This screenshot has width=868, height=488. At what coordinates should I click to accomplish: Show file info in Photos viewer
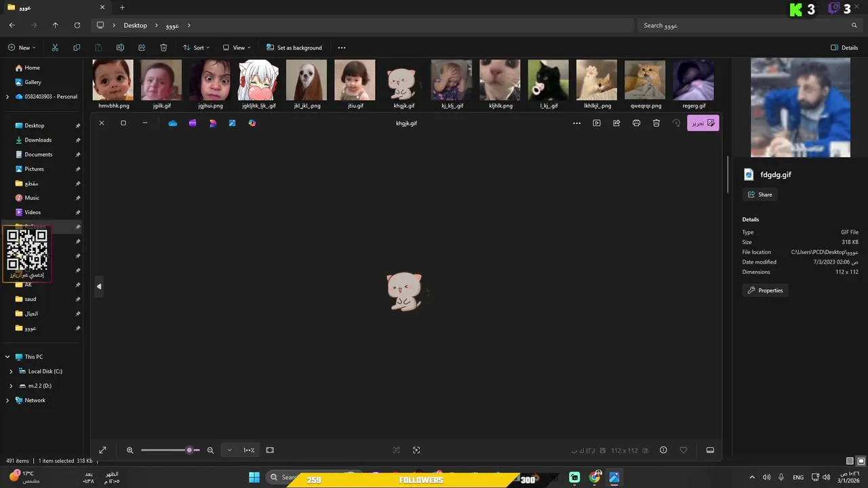(663, 450)
